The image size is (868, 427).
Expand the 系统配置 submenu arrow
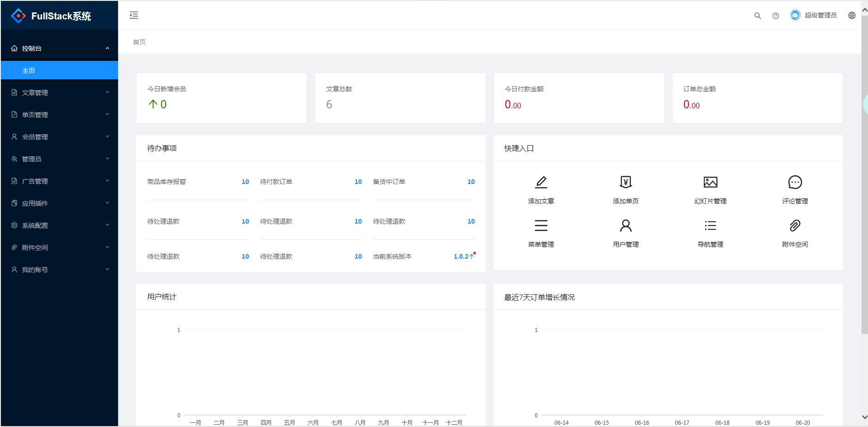click(107, 225)
